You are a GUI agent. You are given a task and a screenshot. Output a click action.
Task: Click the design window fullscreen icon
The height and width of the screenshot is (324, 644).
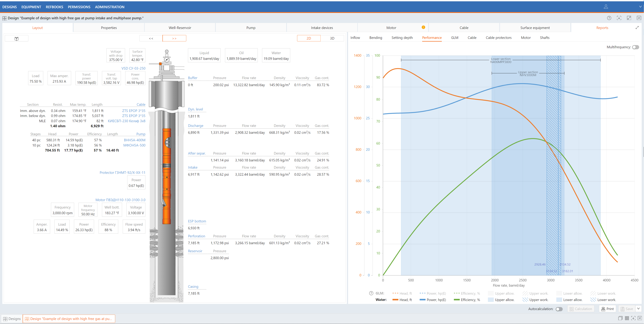point(629,18)
